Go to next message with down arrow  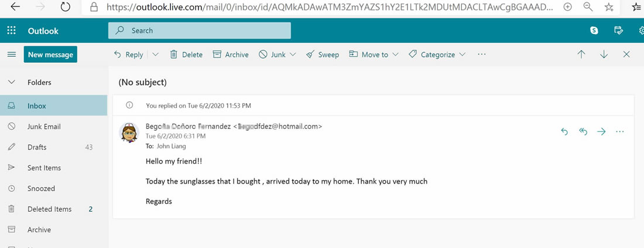[604, 54]
